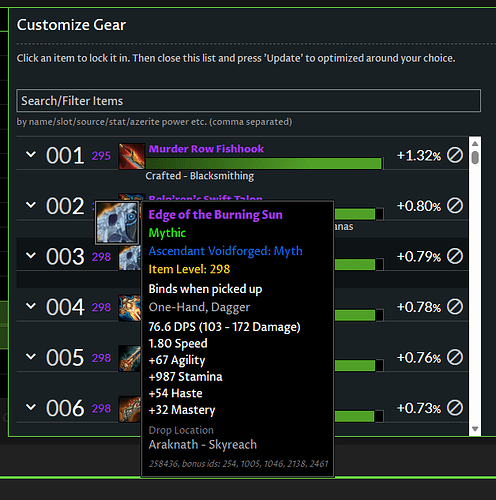Expand details for item 002
This screenshot has height=500, width=496.
point(31,205)
